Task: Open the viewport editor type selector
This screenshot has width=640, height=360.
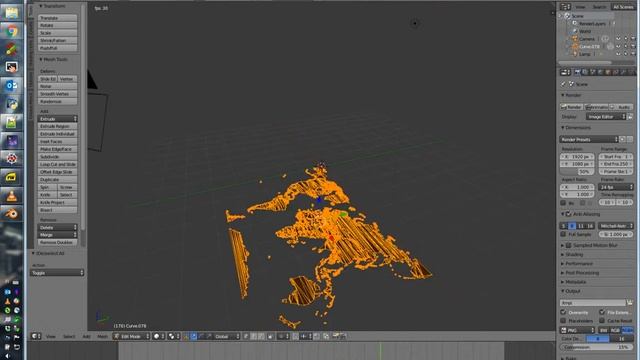Action: click(x=36, y=336)
